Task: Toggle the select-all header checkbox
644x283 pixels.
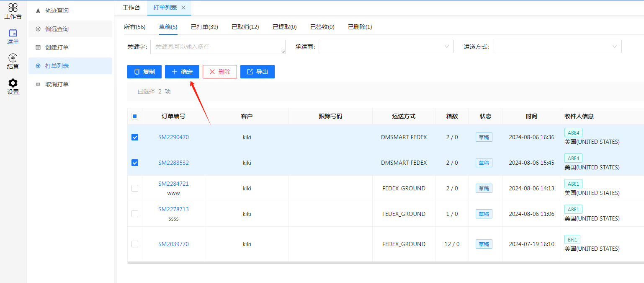Action: click(135, 116)
